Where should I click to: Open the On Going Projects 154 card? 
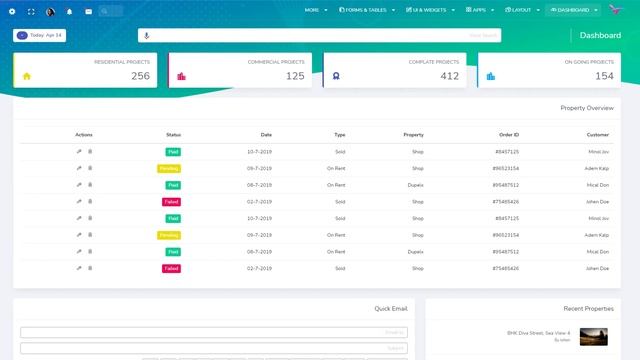pos(549,70)
